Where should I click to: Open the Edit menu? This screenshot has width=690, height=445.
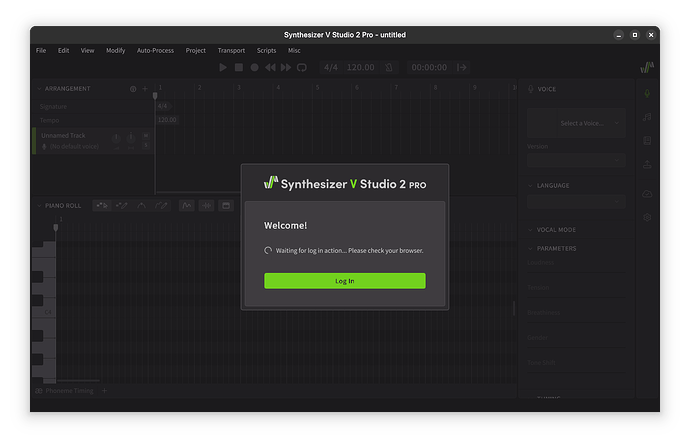tap(63, 51)
